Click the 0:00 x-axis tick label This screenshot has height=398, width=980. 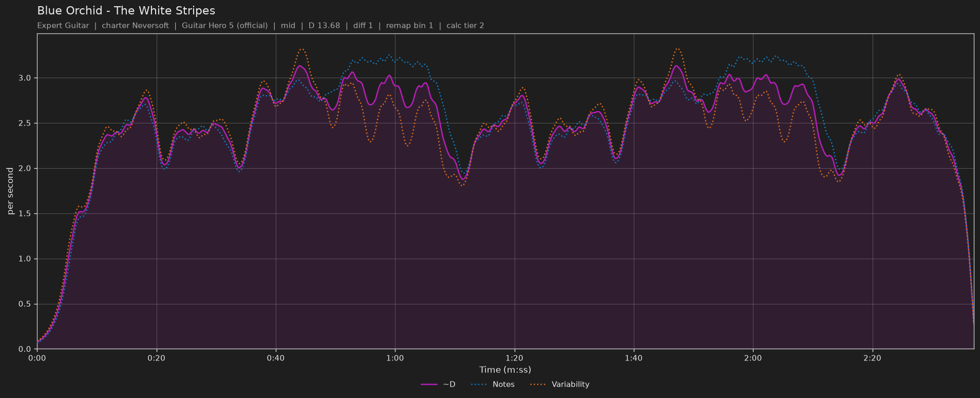point(37,358)
